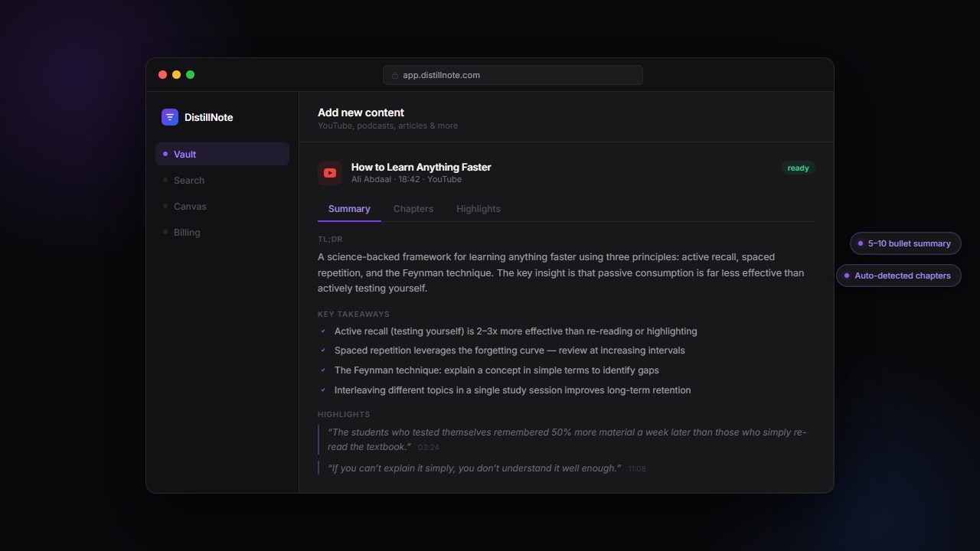Jump to timestamp 03:24
The height and width of the screenshot is (551, 980).
tap(429, 447)
